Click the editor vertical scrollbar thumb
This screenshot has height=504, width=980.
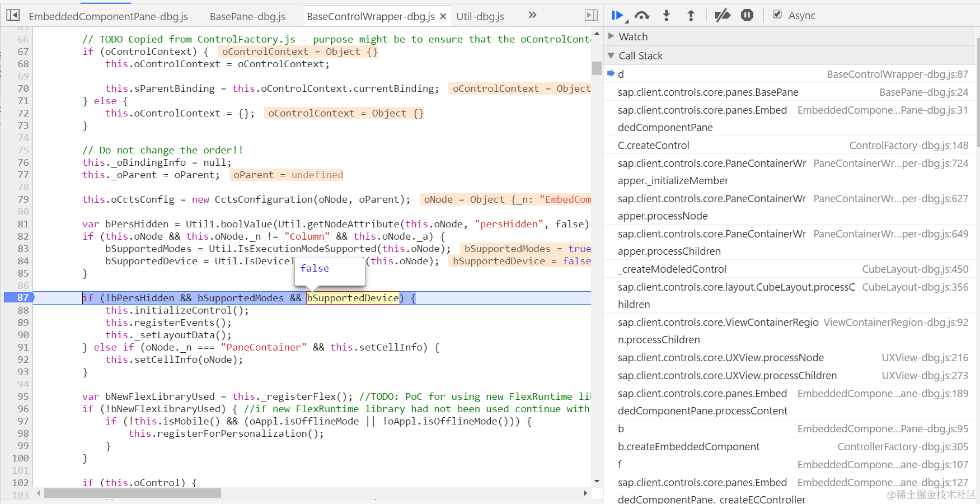tap(597, 68)
